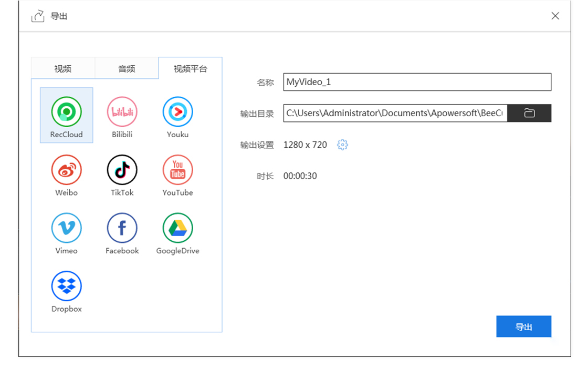Viewport: 588px width, 368px height.
Task: Open output settings gear next to 1280 x 720
Action: [342, 145]
